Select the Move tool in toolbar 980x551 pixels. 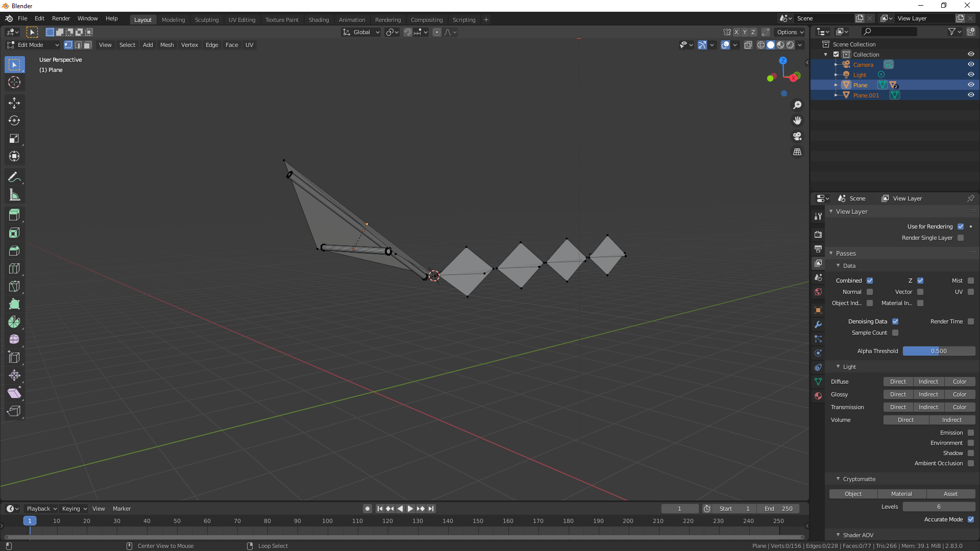[15, 102]
